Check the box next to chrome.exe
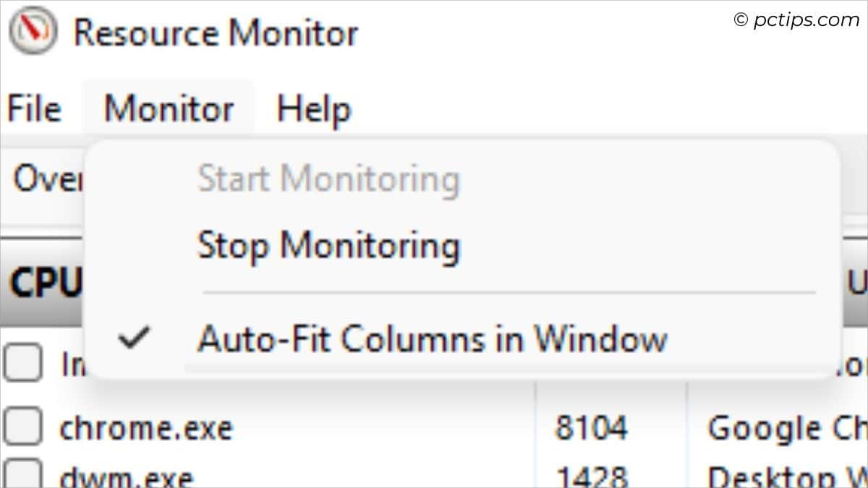The image size is (868, 488). [x=22, y=427]
